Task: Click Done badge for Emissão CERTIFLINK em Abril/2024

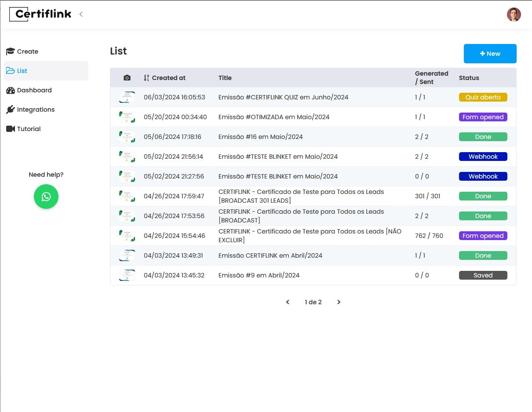Action: coord(483,255)
